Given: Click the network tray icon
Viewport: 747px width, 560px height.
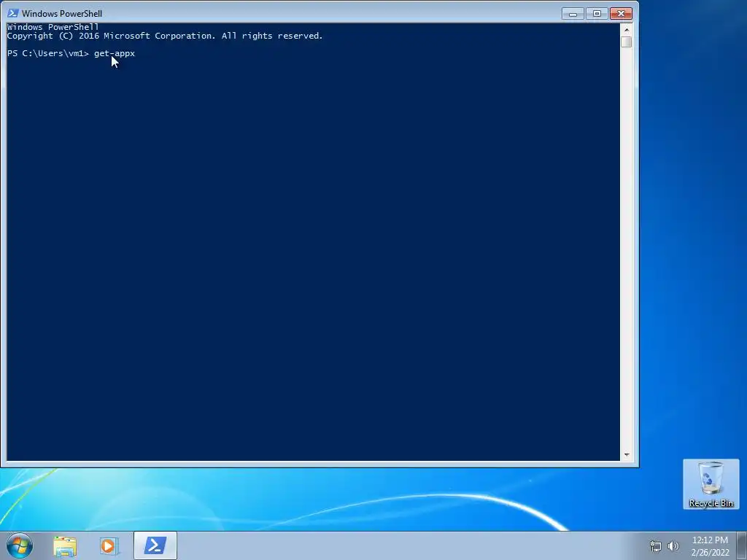Looking at the screenshot, I should [x=656, y=546].
